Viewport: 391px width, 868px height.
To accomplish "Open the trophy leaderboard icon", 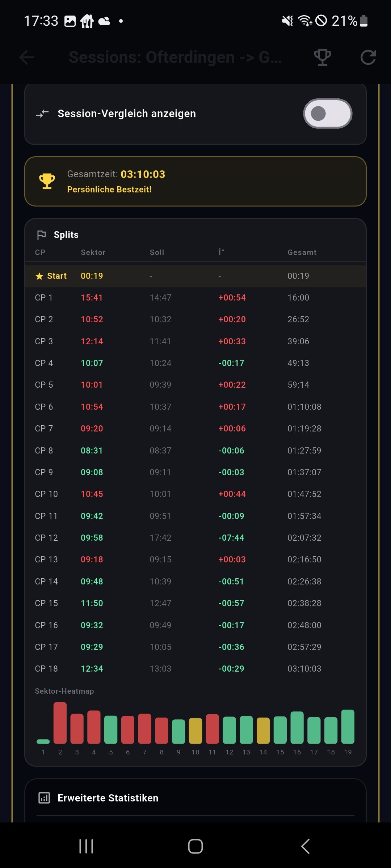I will [322, 57].
